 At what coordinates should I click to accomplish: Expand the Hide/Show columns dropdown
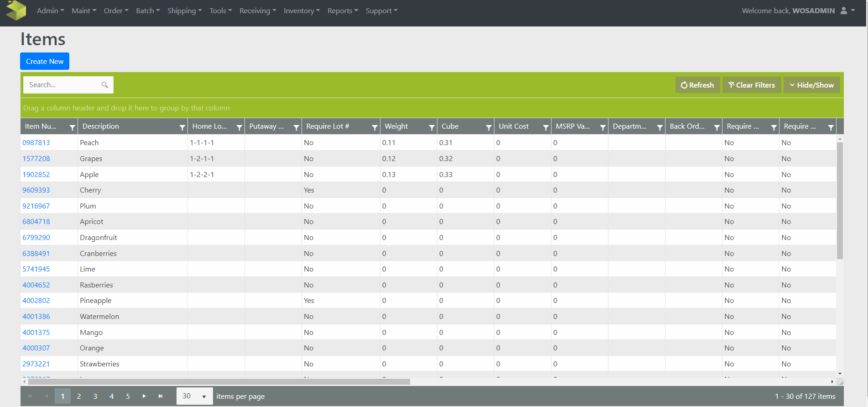811,85
